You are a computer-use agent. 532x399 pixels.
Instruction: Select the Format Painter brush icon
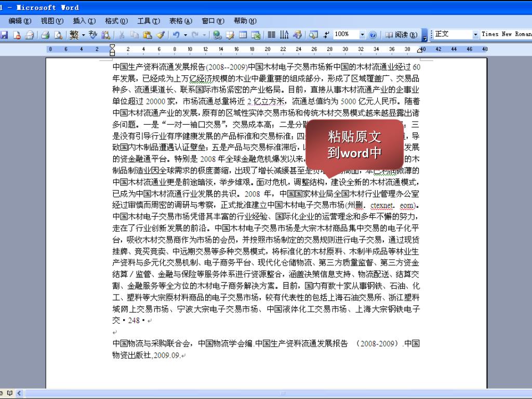[160, 35]
